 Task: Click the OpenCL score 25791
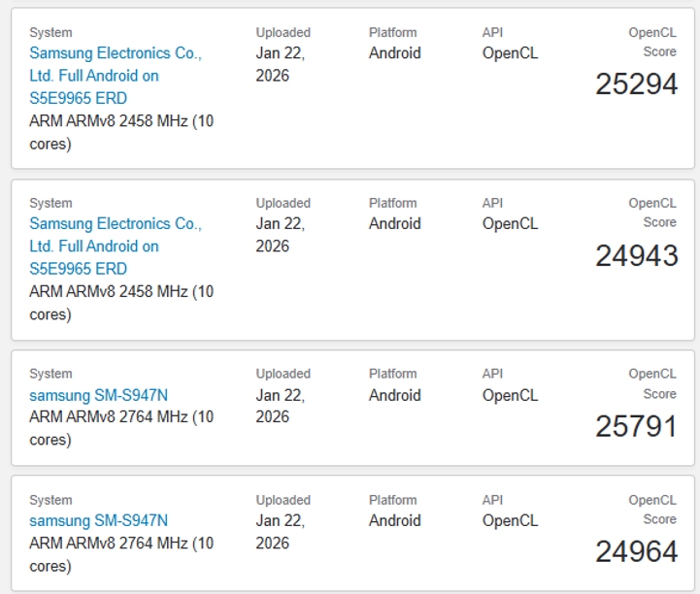point(636,426)
